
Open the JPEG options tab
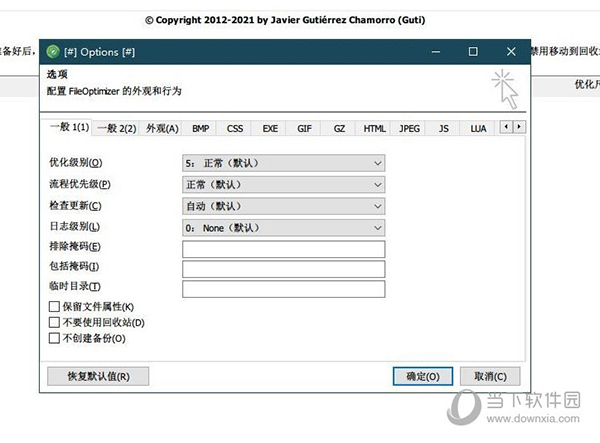[x=409, y=129]
